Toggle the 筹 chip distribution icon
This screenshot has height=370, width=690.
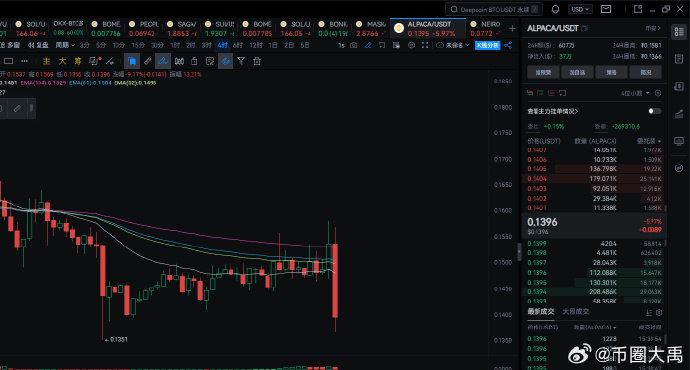[x=78, y=61]
